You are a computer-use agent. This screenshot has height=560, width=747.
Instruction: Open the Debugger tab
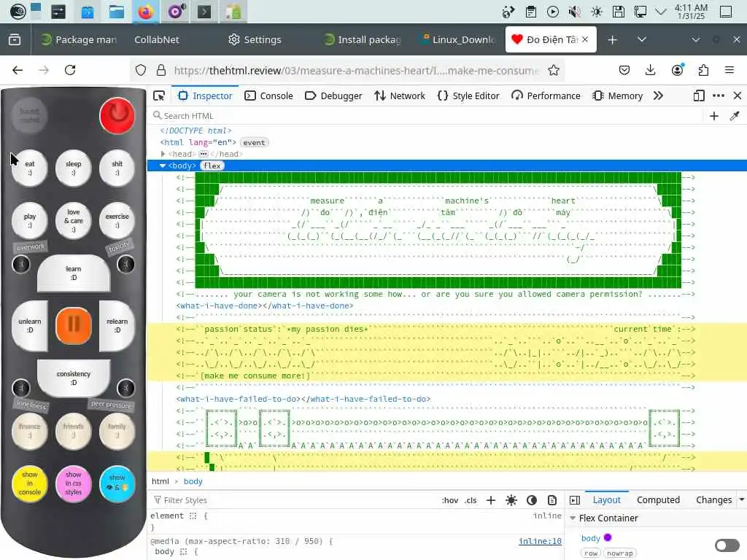pyautogui.click(x=333, y=96)
